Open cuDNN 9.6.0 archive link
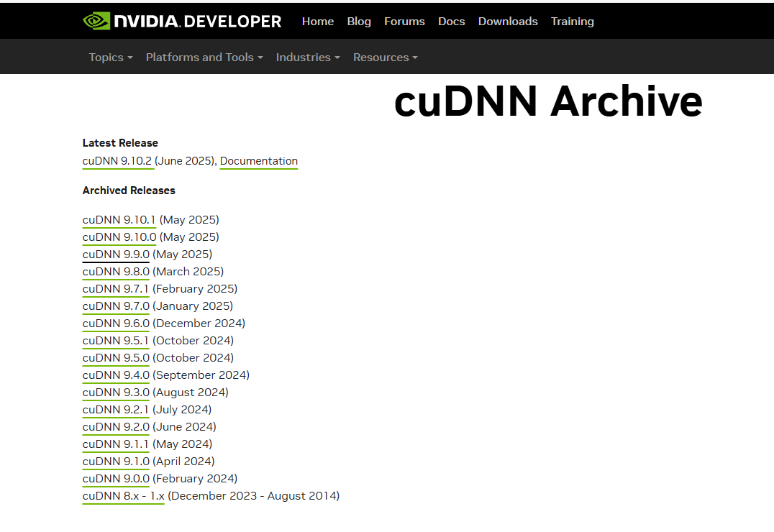Viewport: 774px width, 532px height. tap(116, 324)
